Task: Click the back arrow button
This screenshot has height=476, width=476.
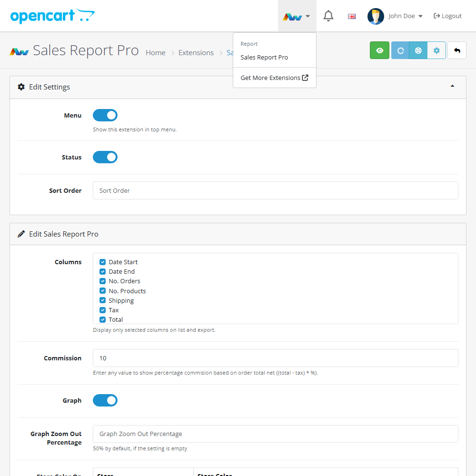Action: (457, 50)
